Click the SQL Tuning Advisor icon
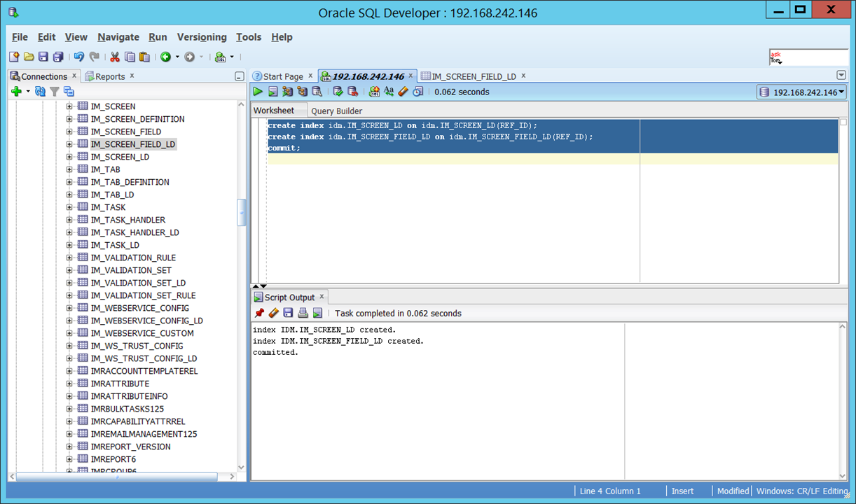 click(x=317, y=92)
